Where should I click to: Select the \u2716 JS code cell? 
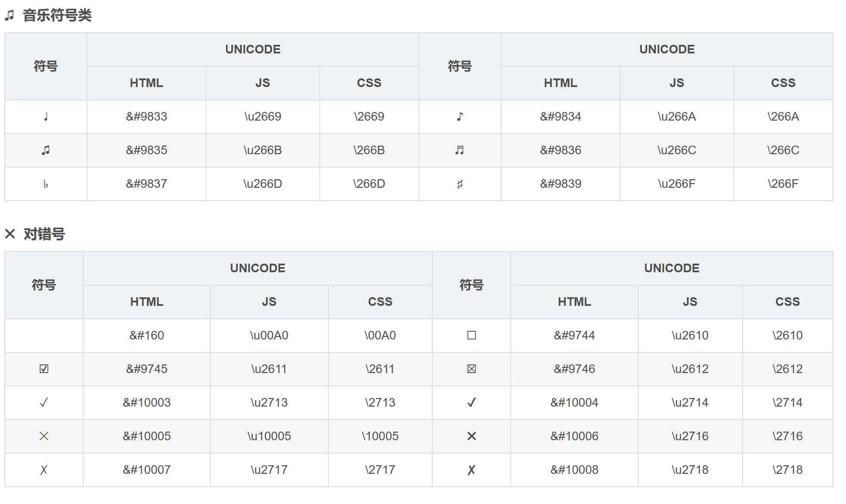pos(690,436)
